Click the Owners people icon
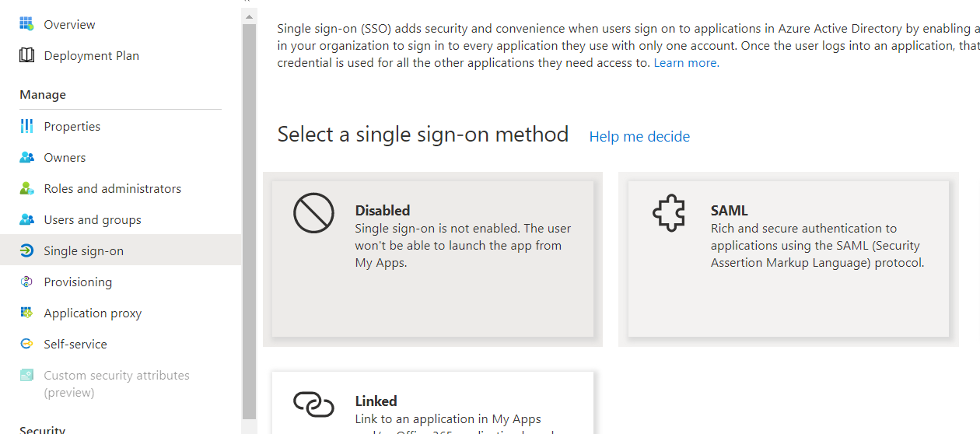 26,157
